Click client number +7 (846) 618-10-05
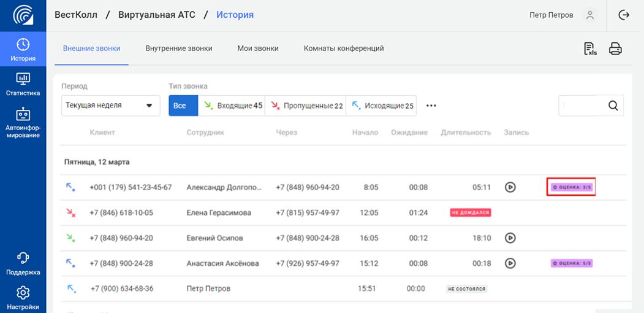This screenshot has height=313, width=644. click(121, 212)
